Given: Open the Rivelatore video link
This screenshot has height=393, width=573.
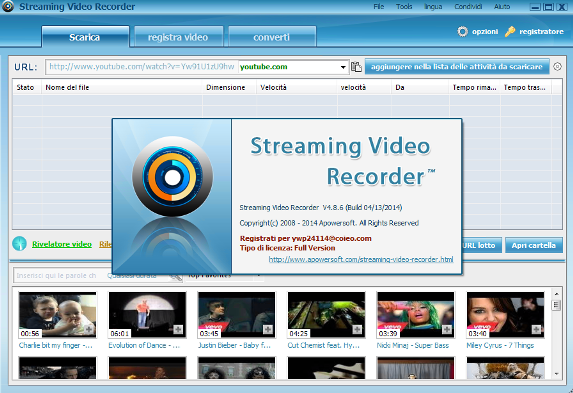Looking at the screenshot, I should [62, 244].
